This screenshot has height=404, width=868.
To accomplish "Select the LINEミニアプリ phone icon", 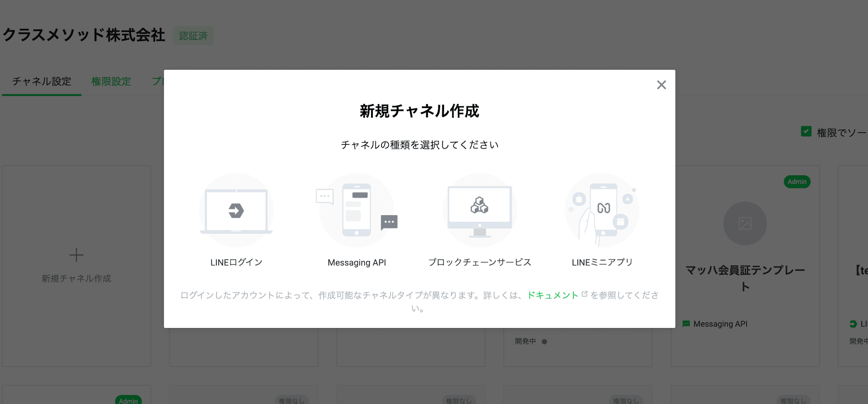I will pyautogui.click(x=602, y=210).
